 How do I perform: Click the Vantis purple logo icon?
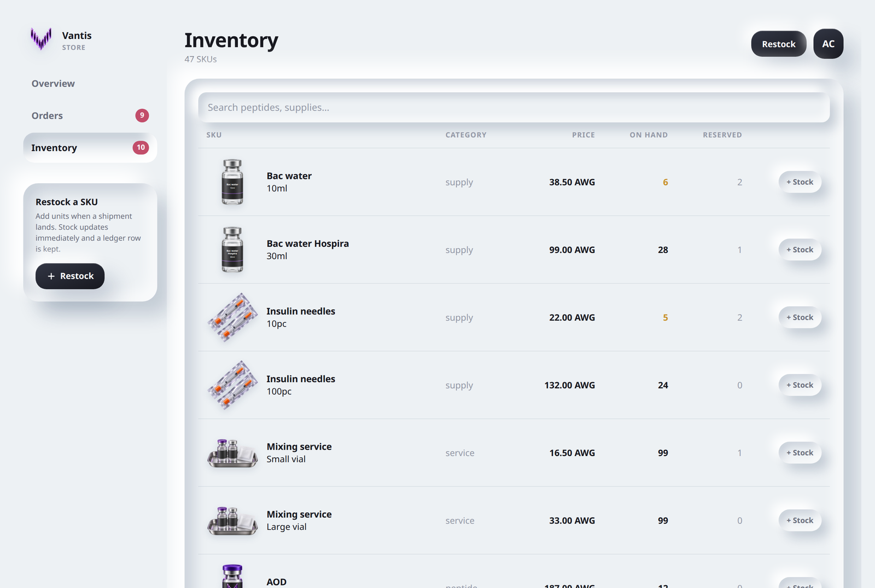tap(41, 39)
